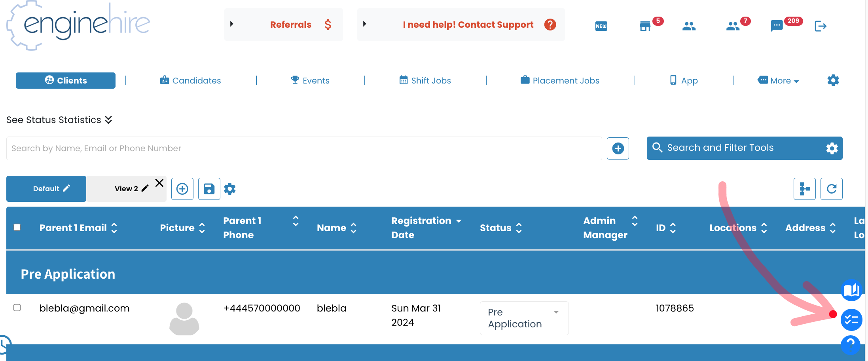
Task: Tick the checkbox for blebla@gmail.com row
Action: click(17, 308)
